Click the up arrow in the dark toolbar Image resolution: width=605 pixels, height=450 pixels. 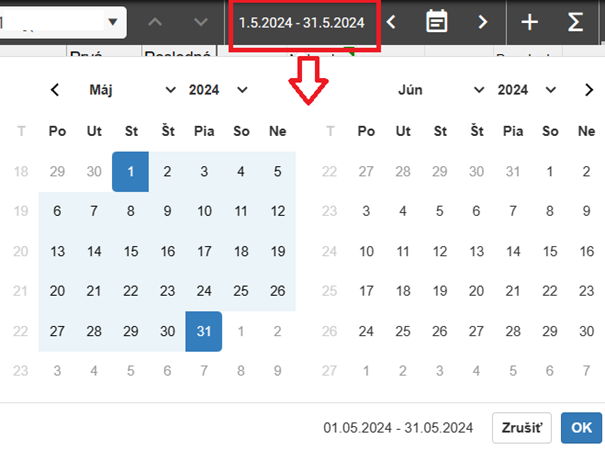(157, 21)
